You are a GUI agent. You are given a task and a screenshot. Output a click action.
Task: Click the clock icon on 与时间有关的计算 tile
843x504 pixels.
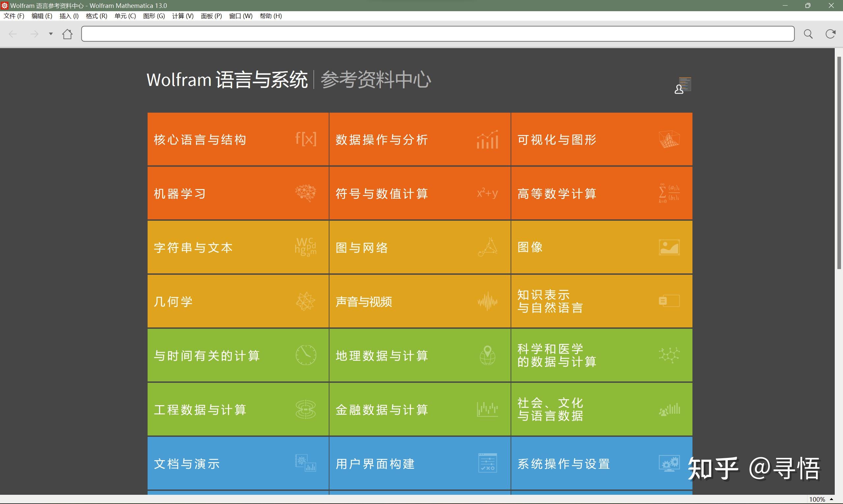[306, 355]
